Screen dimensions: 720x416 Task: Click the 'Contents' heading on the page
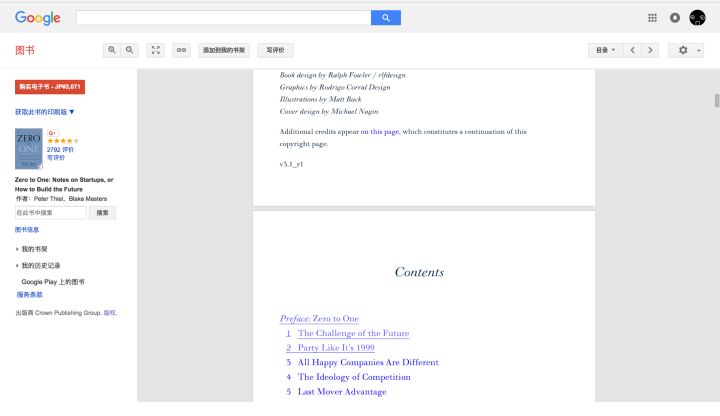(419, 272)
